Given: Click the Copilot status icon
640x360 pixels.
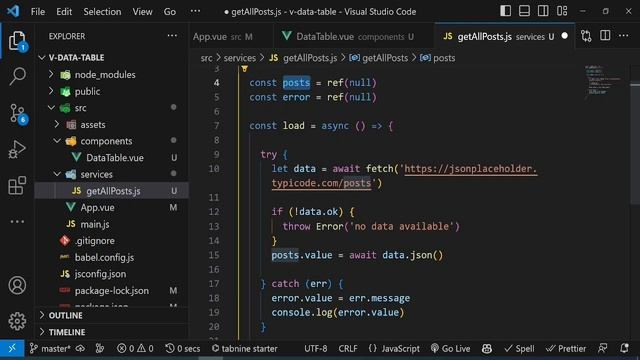Looking at the screenshot, I should [487, 349].
